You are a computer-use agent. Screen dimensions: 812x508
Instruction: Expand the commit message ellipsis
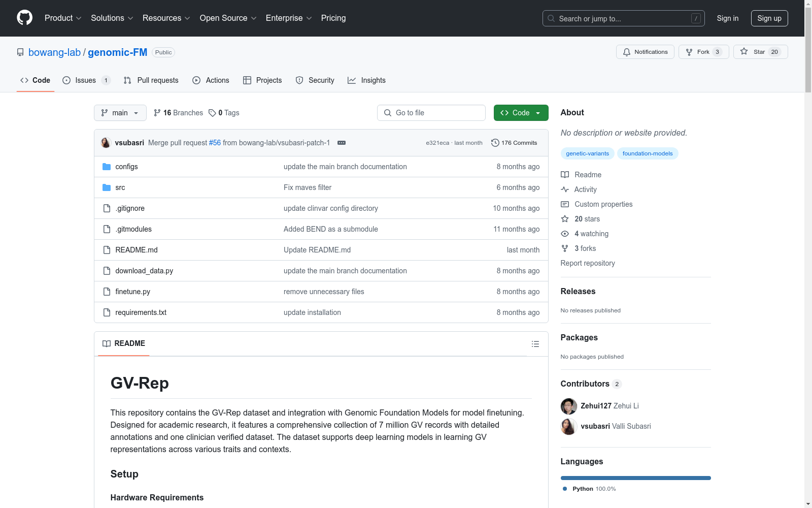[342, 143]
